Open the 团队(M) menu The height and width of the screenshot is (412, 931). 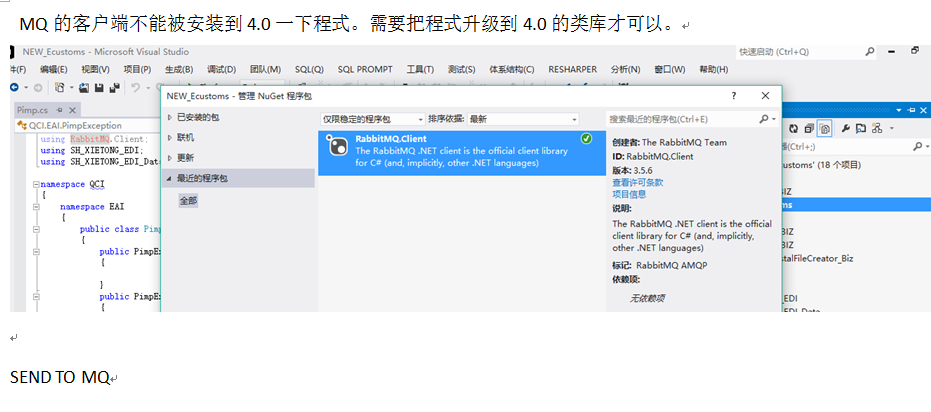[265, 69]
